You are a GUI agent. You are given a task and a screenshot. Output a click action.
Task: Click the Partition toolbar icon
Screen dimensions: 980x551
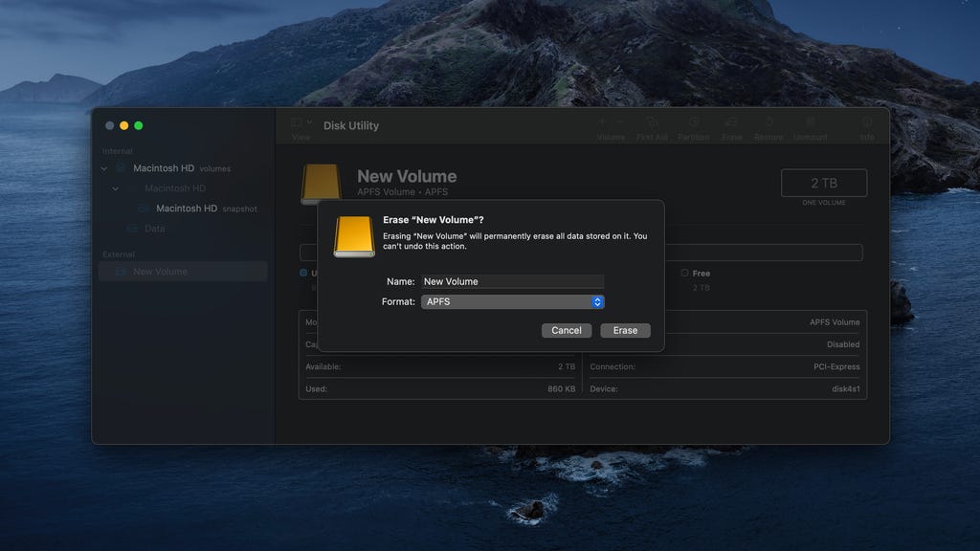[694, 123]
